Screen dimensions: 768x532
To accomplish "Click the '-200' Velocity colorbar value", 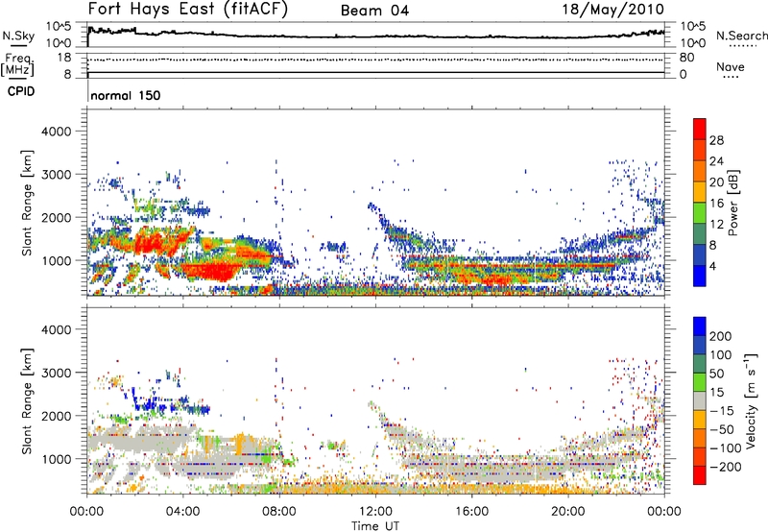I will (724, 467).
